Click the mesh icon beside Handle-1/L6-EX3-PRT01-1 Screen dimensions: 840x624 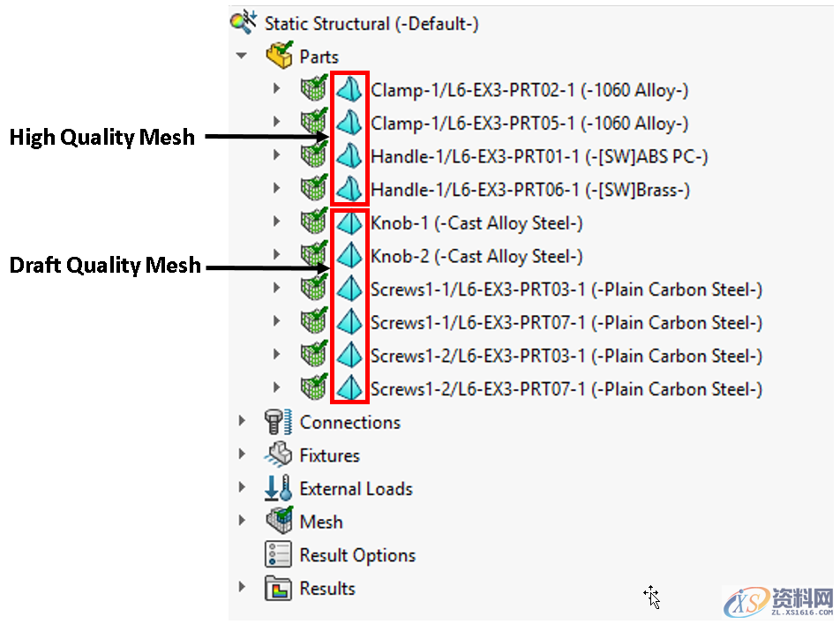349,156
